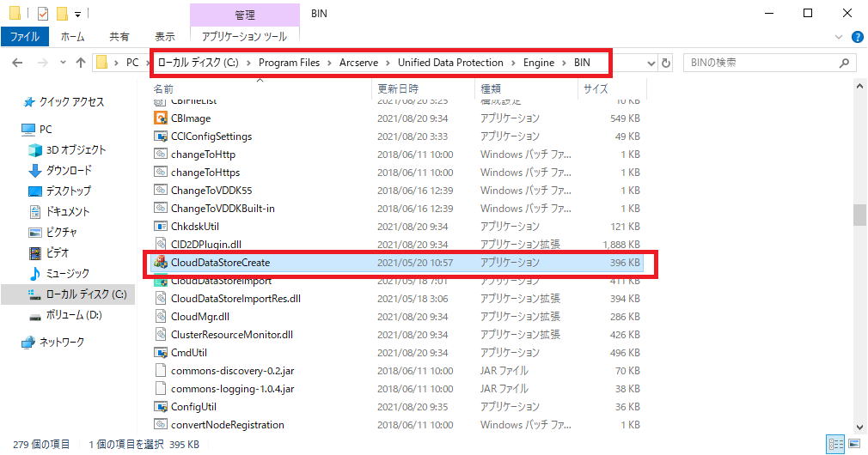
Task: Expand chevron after Unified Data Protection
Action: [x=512, y=63]
